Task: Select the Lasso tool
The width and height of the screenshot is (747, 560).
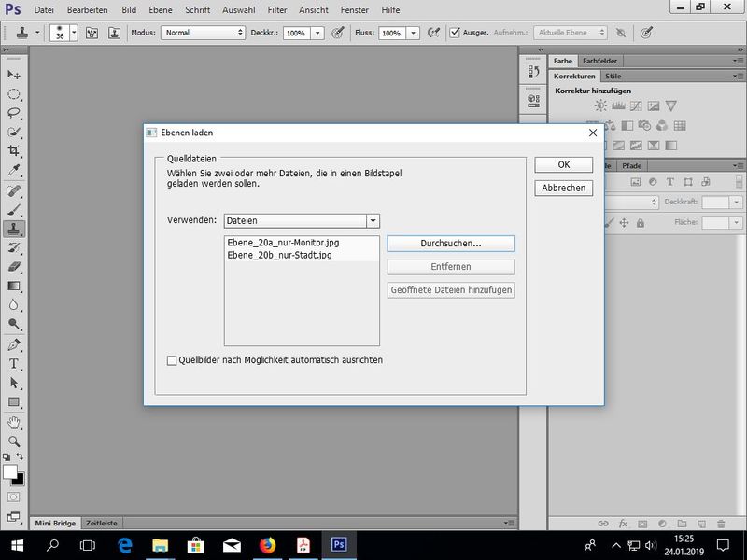Action: coord(14,112)
